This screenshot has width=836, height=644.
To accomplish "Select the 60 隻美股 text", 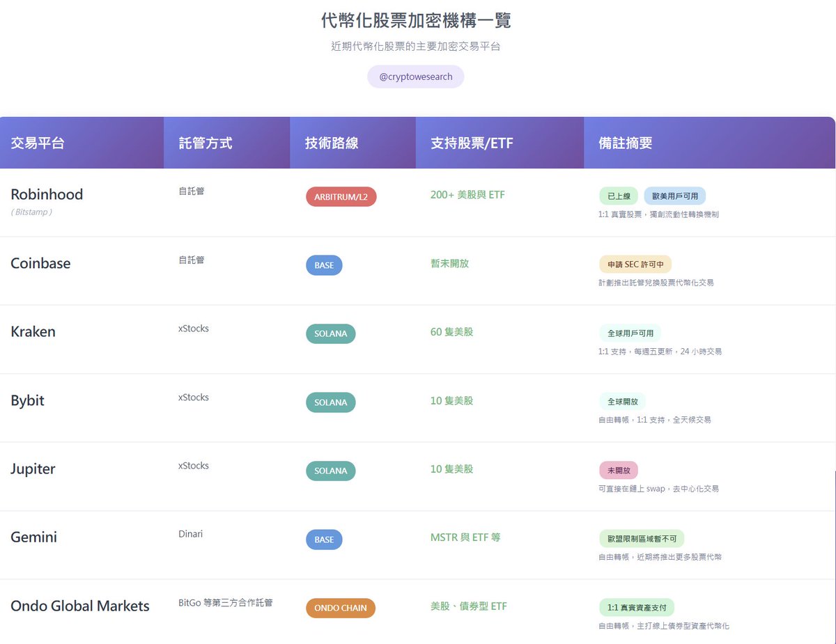I will coord(451,332).
